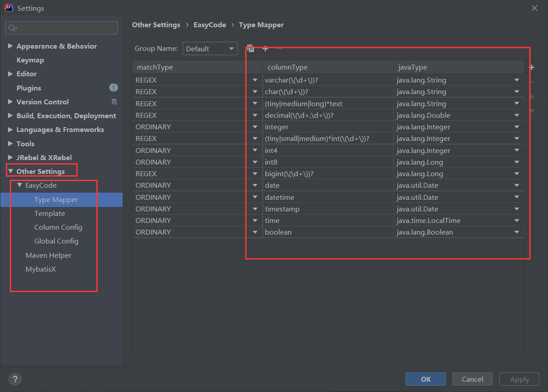This screenshot has width=548, height=392.
Task: Open matchType dropdown for the bigint row
Action: (255, 174)
